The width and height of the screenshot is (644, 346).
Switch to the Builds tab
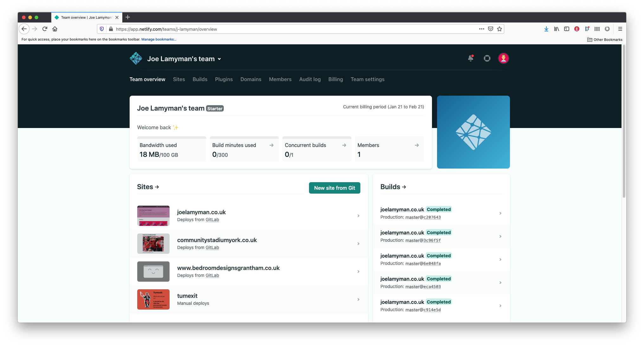tap(200, 79)
